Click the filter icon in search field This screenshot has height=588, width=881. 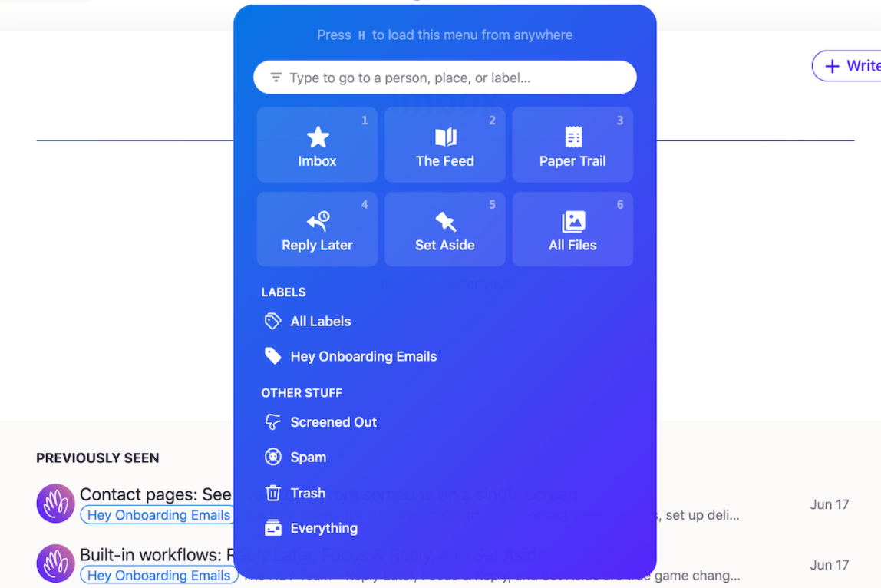[x=276, y=77]
